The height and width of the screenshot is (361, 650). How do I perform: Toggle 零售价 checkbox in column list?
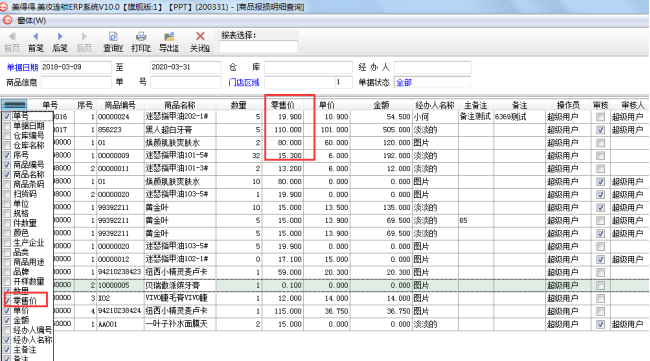pyautogui.click(x=8, y=300)
